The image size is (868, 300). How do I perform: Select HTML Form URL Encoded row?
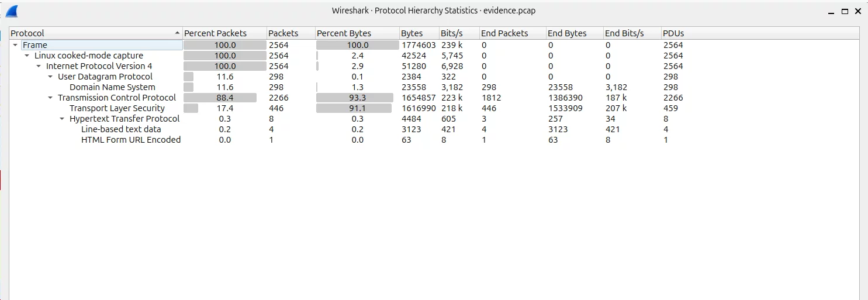(x=131, y=140)
